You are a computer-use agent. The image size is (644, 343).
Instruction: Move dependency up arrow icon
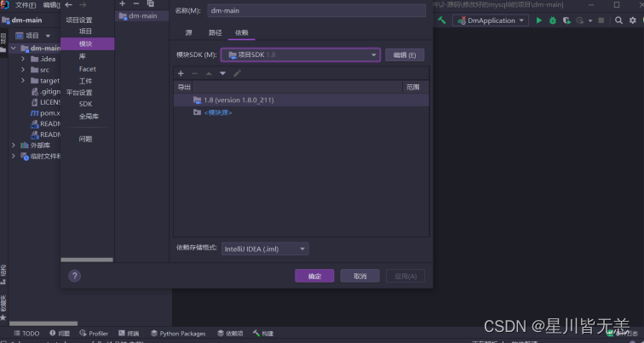tap(209, 73)
